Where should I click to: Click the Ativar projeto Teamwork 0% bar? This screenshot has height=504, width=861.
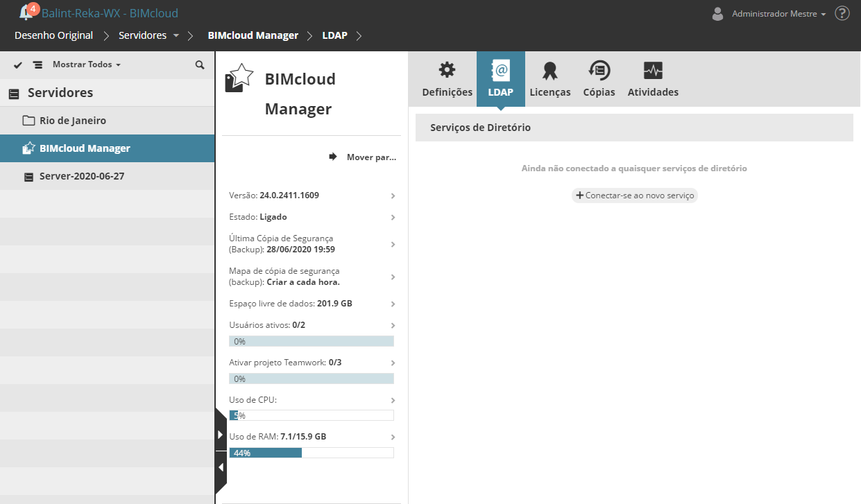312,379
